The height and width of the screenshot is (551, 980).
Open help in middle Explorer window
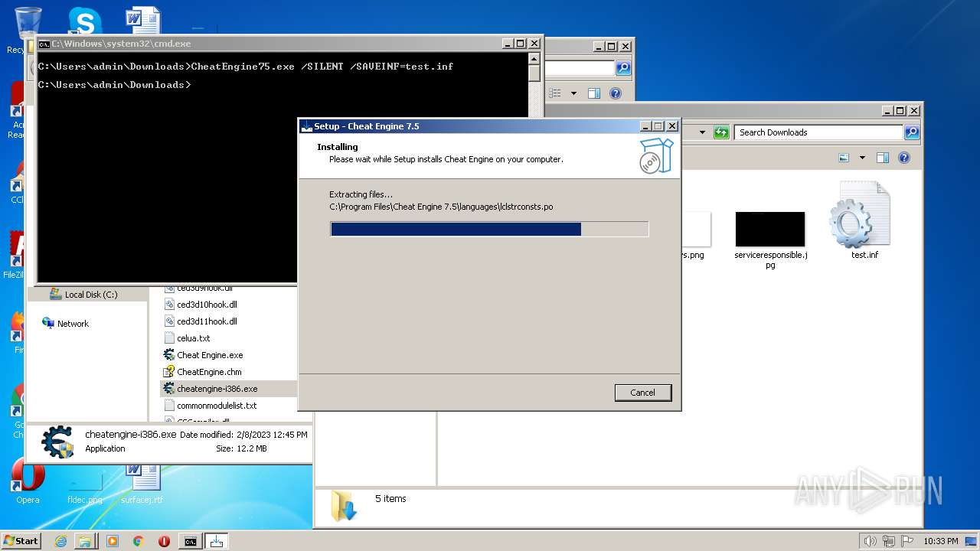point(615,93)
